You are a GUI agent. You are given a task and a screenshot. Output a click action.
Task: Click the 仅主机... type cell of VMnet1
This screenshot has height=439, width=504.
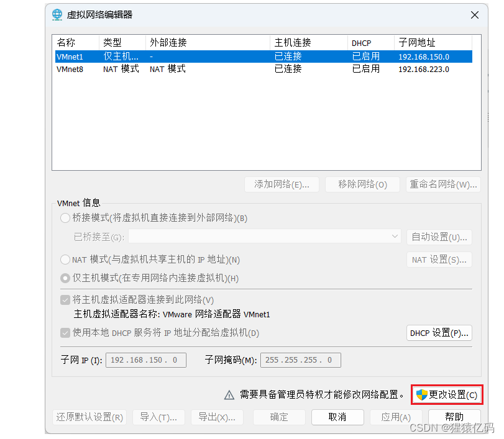click(x=121, y=57)
